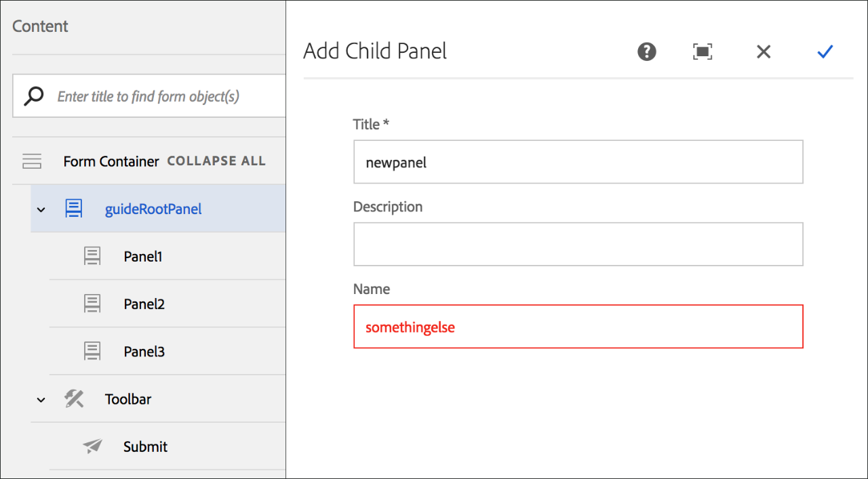The width and height of the screenshot is (868, 479).
Task: Click the panel icon beside Panel3
Action: pyautogui.click(x=92, y=351)
